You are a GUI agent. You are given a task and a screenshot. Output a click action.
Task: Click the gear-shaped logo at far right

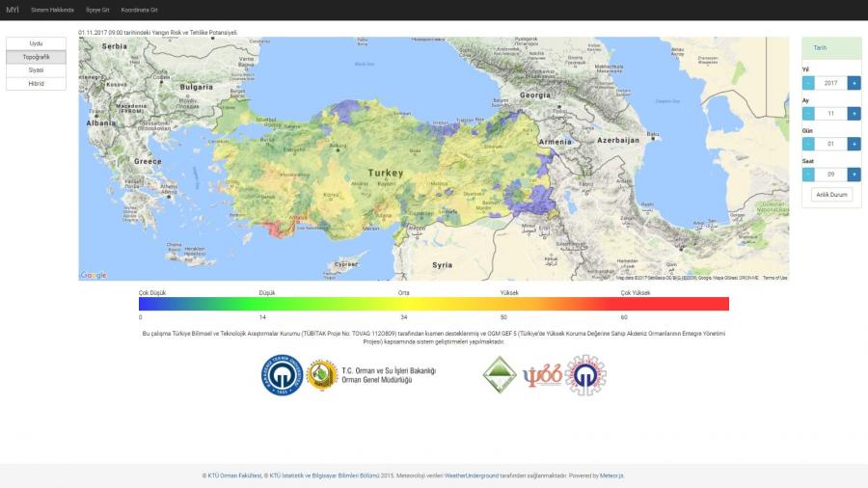585,375
